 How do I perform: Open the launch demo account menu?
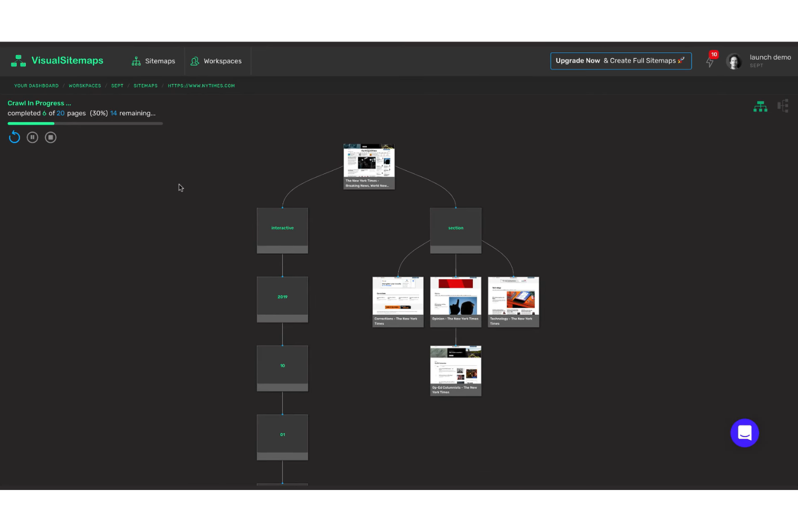coord(770,60)
